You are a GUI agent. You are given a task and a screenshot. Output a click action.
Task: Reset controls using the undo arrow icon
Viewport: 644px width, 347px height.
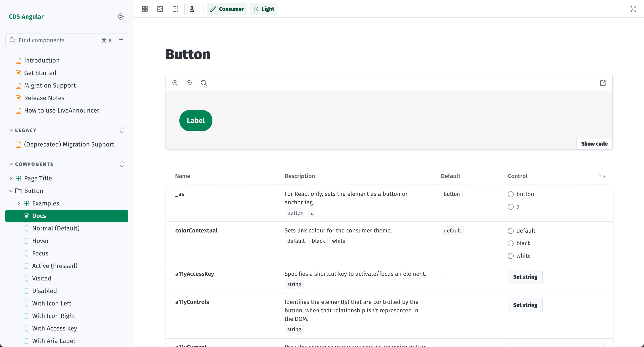pos(602,176)
